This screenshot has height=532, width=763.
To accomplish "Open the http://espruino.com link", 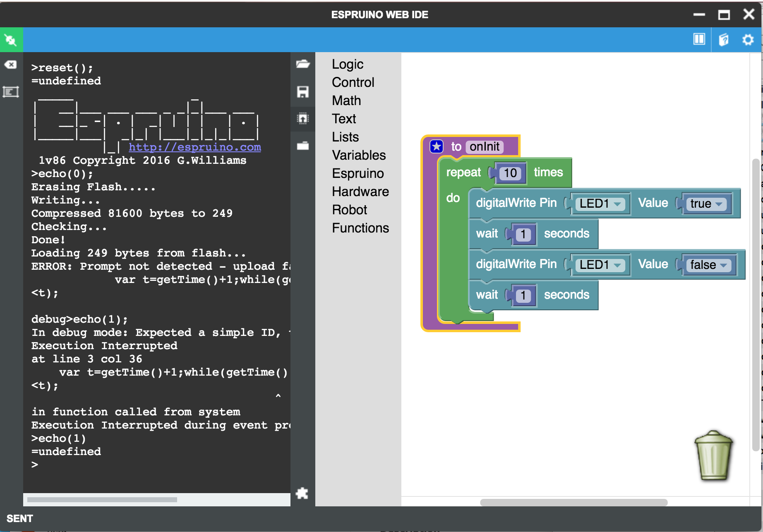I will [x=195, y=147].
